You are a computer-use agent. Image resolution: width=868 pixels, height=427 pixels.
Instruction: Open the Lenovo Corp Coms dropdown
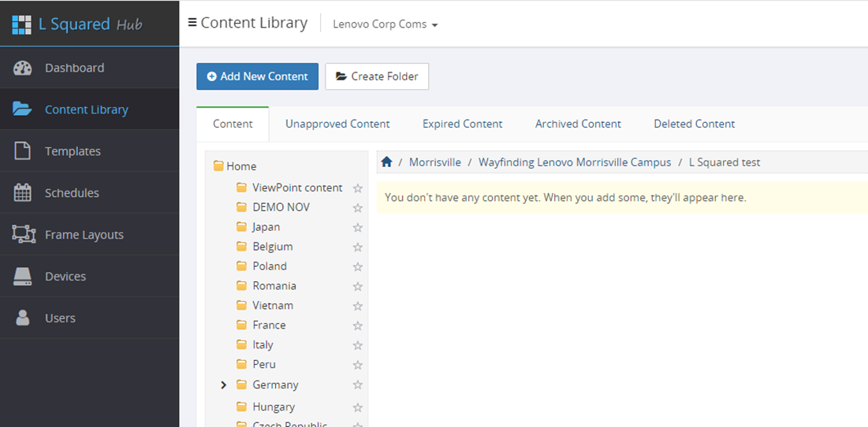point(386,24)
